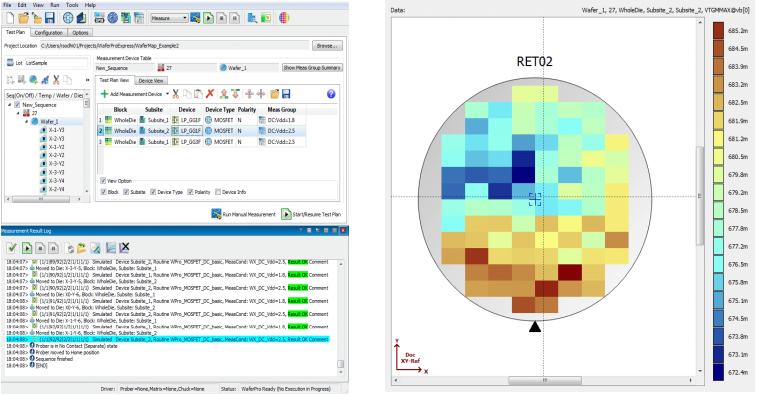Click the green play icon beside Measure dropdown

pos(208,18)
